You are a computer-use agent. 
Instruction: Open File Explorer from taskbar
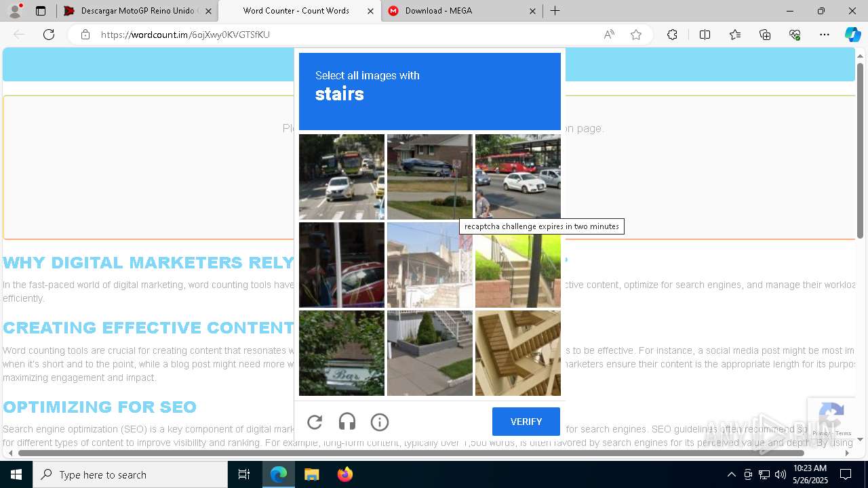[311, 474]
